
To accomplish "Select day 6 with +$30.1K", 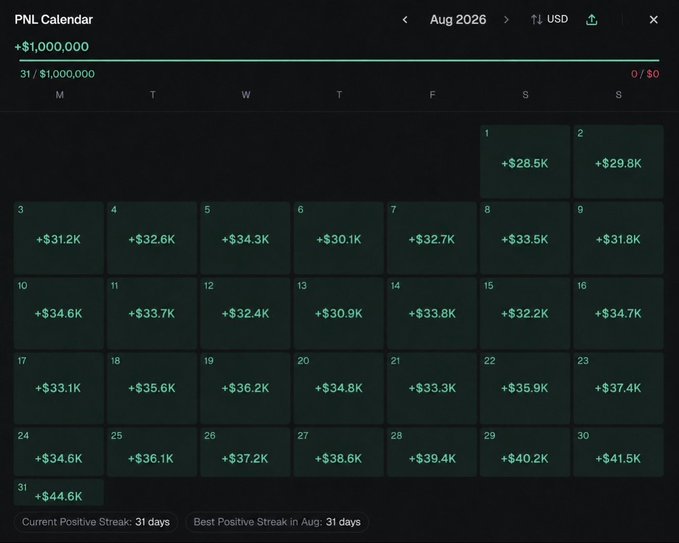I will click(x=339, y=238).
